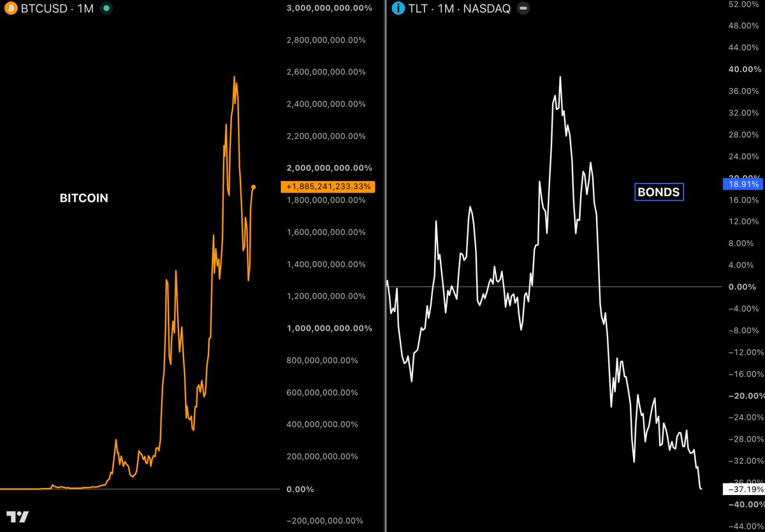Click the 1,200,000,000.00% axis label
Viewport: 765px width, 532px height.
click(x=326, y=296)
